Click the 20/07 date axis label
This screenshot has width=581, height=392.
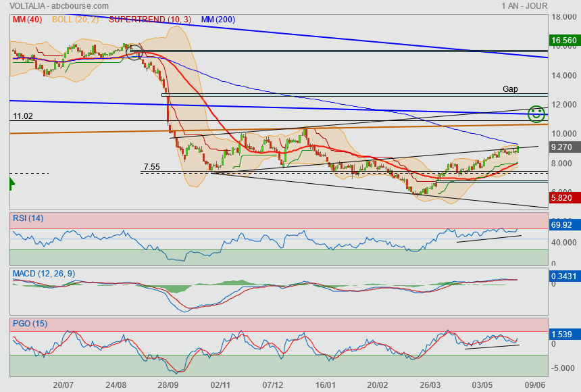64,385
